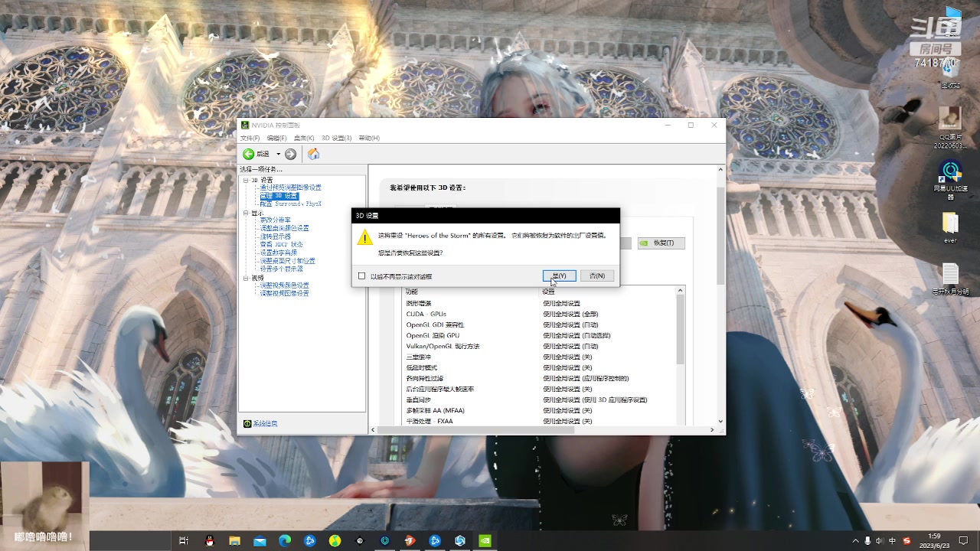Launch 网易UU加速器 desktop shortcut
980x551 pixels.
tap(950, 180)
